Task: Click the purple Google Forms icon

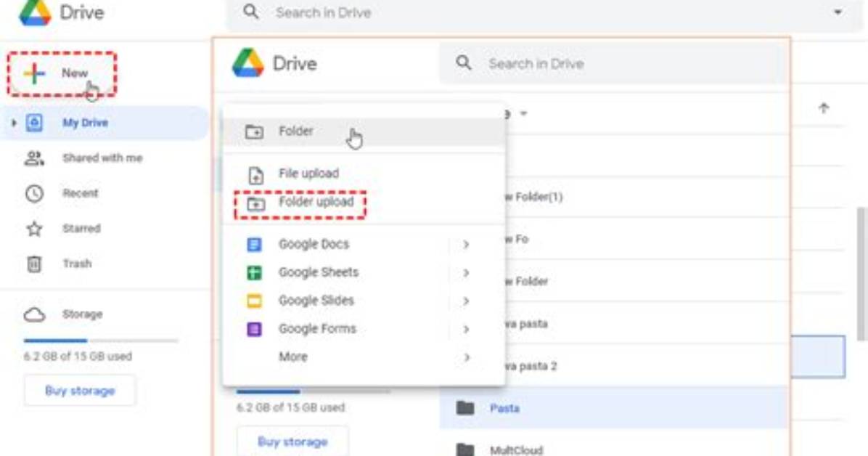Action: (254, 329)
